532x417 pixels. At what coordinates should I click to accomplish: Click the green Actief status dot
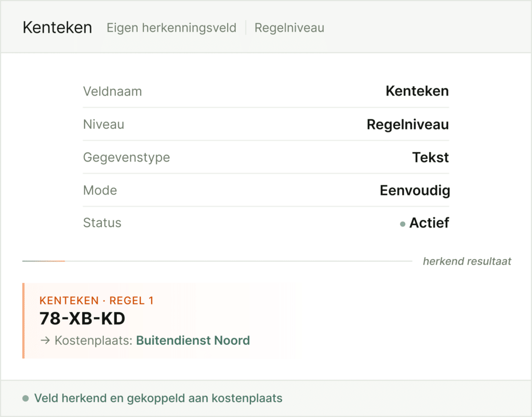click(x=403, y=224)
